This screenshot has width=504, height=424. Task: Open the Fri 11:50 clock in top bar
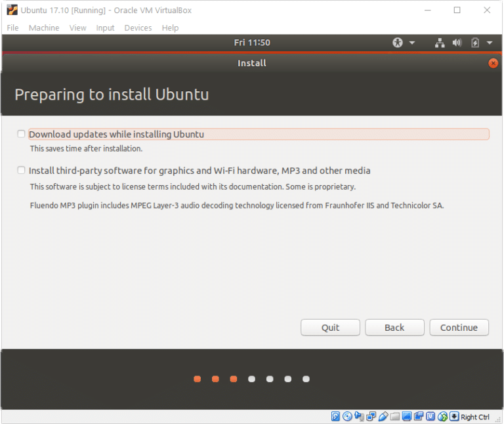pos(252,43)
